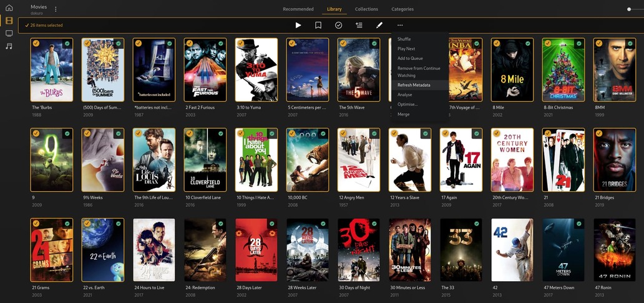
Task: Uncheck the 22 vs. Earth selection
Action: click(87, 223)
